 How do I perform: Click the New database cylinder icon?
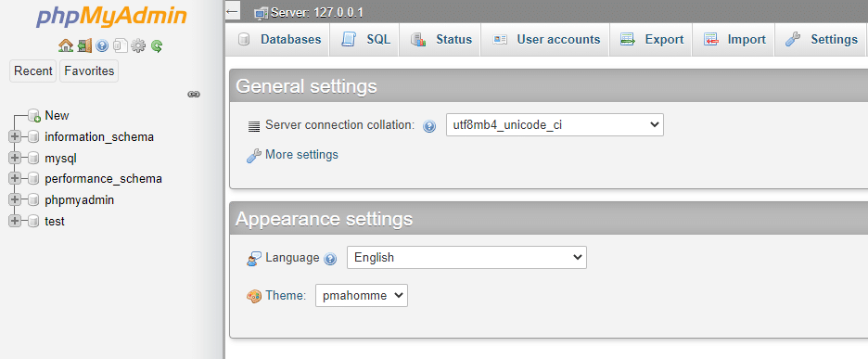[x=34, y=115]
